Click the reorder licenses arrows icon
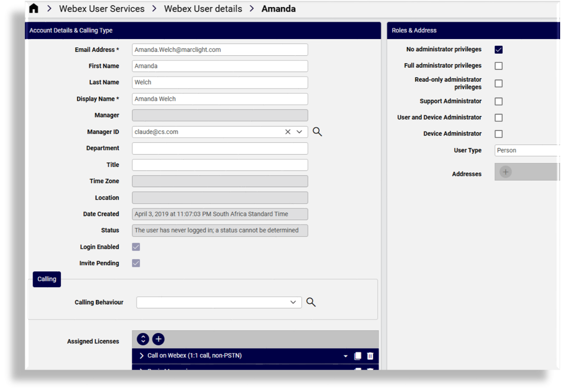This screenshot has width=561, height=392. click(x=143, y=339)
